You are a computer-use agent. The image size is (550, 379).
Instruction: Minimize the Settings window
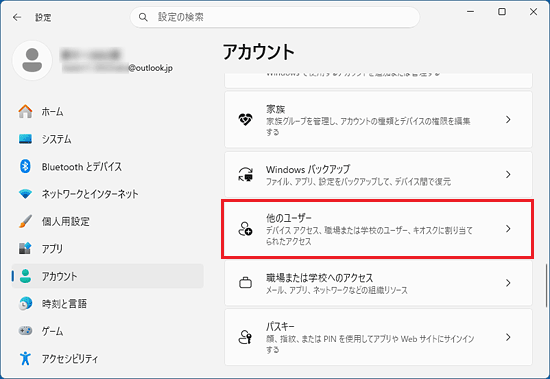(470, 12)
